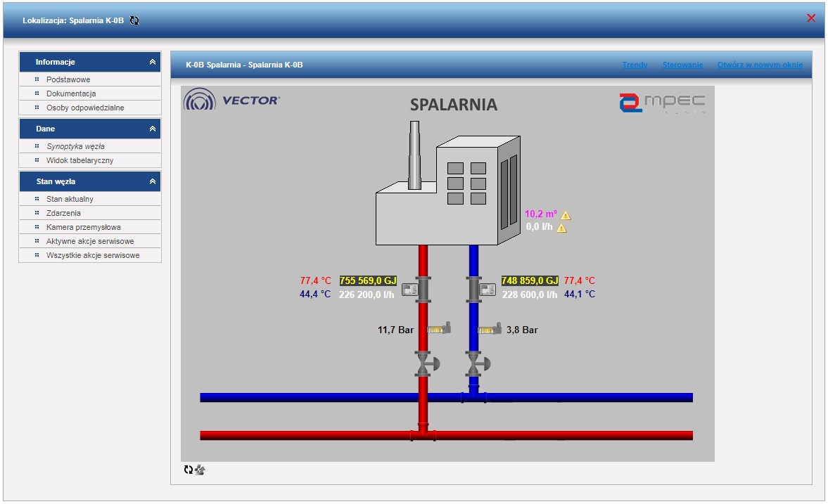Image resolution: width=828 pixels, height=504 pixels.
Task: Open Widok tabelaryczny in the sidebar
Action: click(79, 160)
